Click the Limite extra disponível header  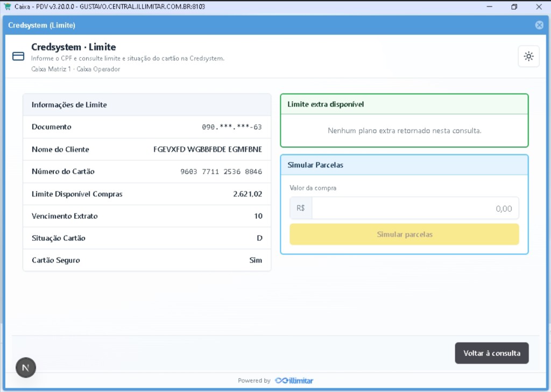(404, 104)
